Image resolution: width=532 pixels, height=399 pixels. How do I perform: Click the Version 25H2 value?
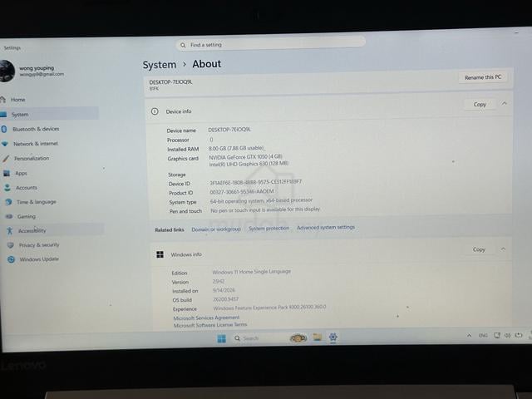[219, 282]
